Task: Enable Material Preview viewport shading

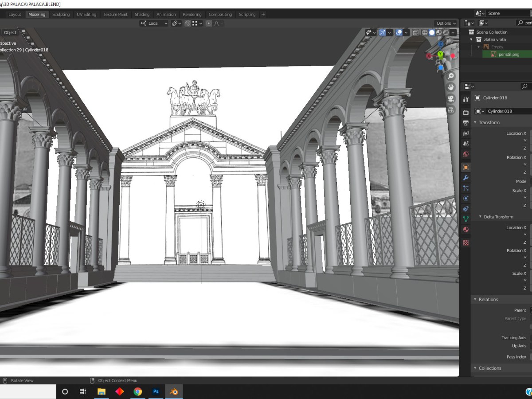Action: point(439,32)
